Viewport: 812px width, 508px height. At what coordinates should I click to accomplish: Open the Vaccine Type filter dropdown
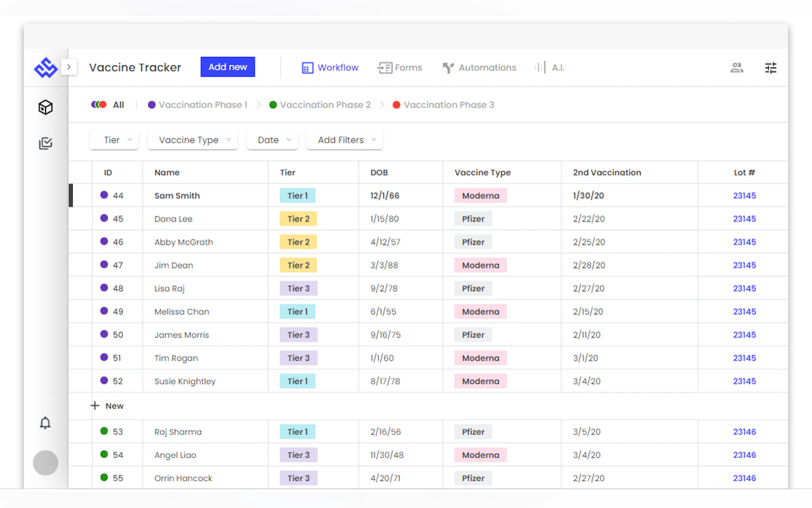[193, 140]
